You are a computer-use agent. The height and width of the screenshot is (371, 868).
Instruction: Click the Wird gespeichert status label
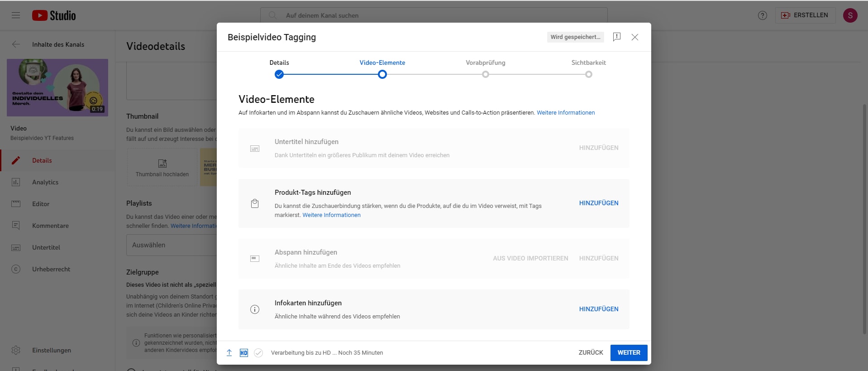point(575,37)
